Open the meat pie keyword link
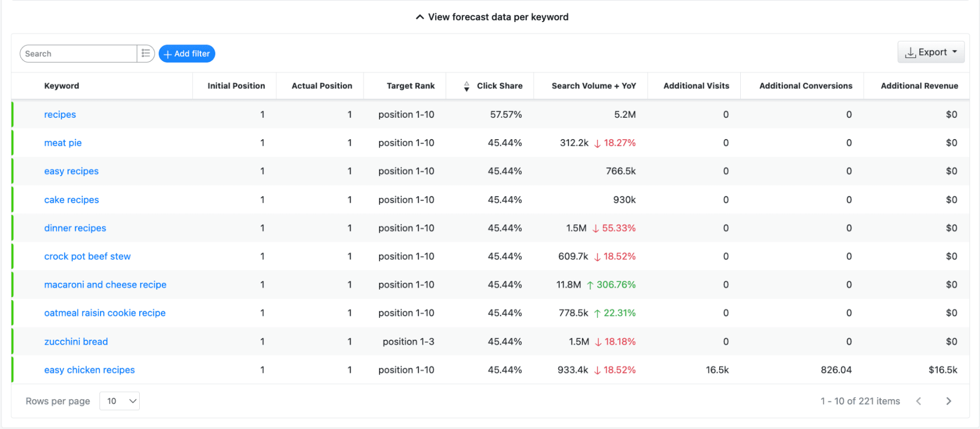The width and height of the screenshot is (980, 429). click(x=63, y=143)
